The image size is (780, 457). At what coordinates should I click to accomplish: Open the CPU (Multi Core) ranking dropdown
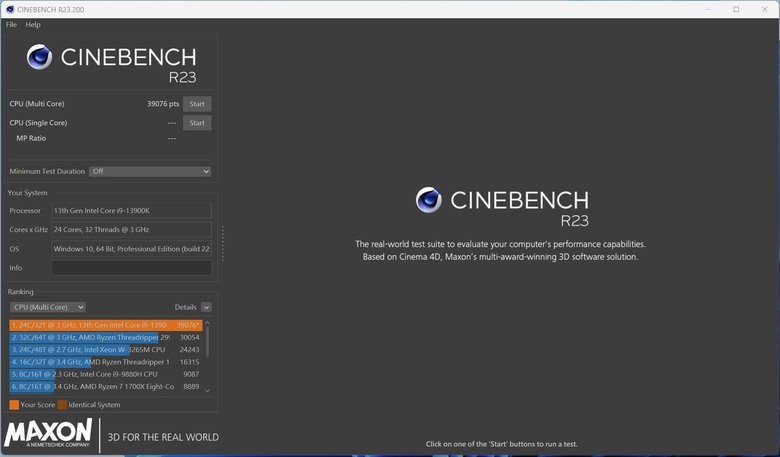pyautogui.click(x=48, y=307)
